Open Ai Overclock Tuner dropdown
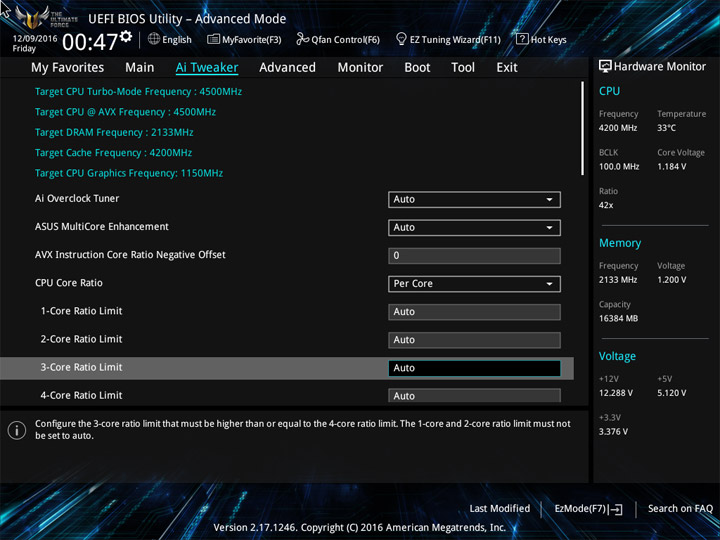 tap(474, 199)
